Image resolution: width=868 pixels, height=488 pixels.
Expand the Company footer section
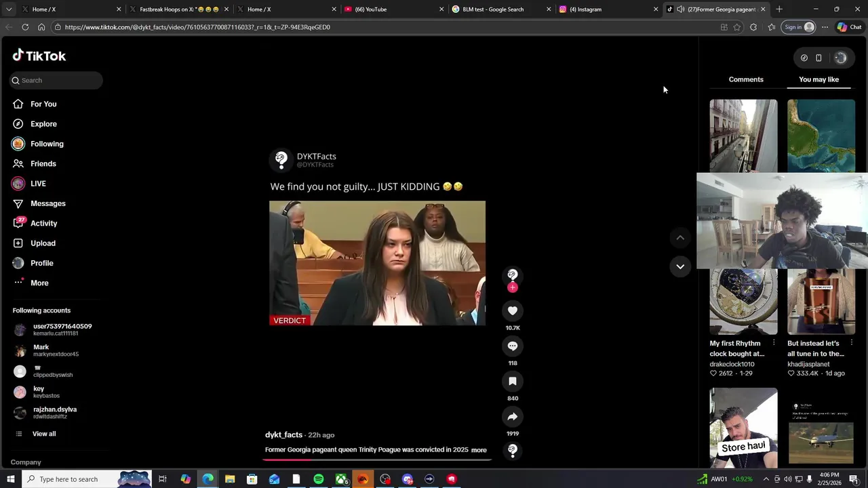click(x=26, y=462)
